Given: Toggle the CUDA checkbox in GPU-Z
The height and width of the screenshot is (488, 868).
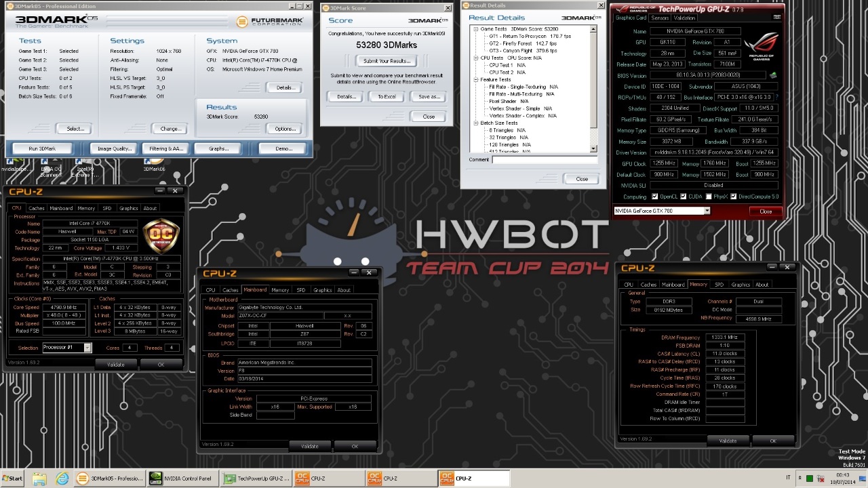Looking at the screenshot, I should click(x=682, y=197).
